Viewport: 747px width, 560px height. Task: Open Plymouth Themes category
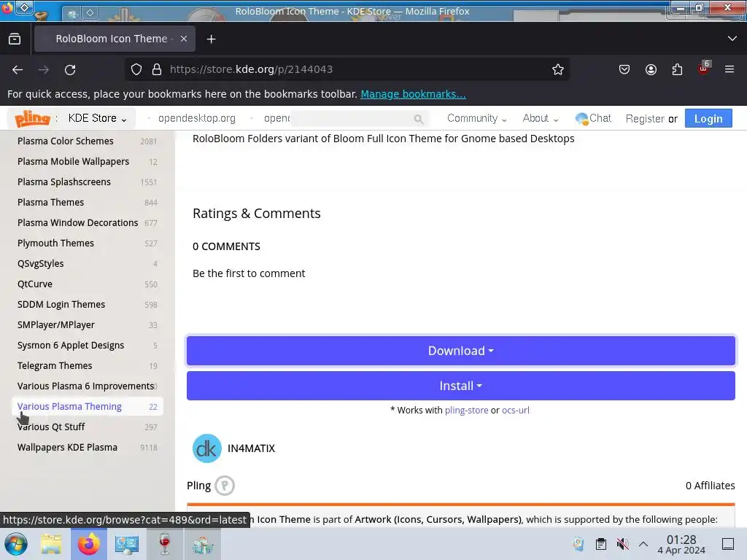[x=88, y=244]
